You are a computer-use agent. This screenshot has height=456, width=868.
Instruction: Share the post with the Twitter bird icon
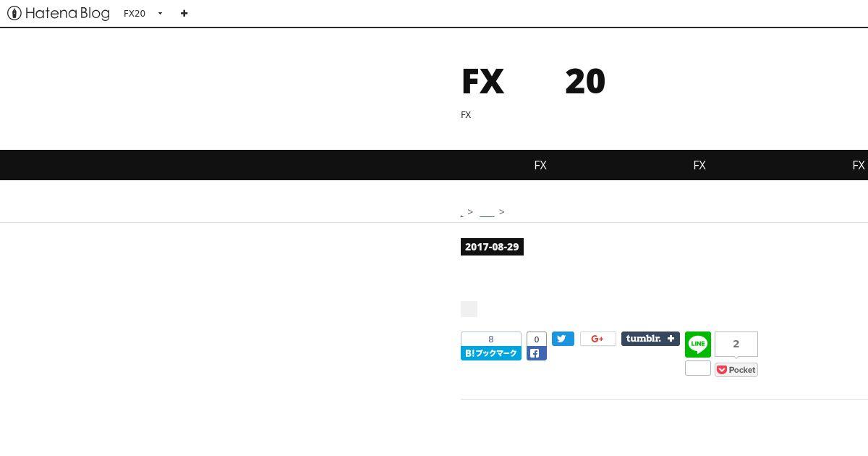click(563, 339)
